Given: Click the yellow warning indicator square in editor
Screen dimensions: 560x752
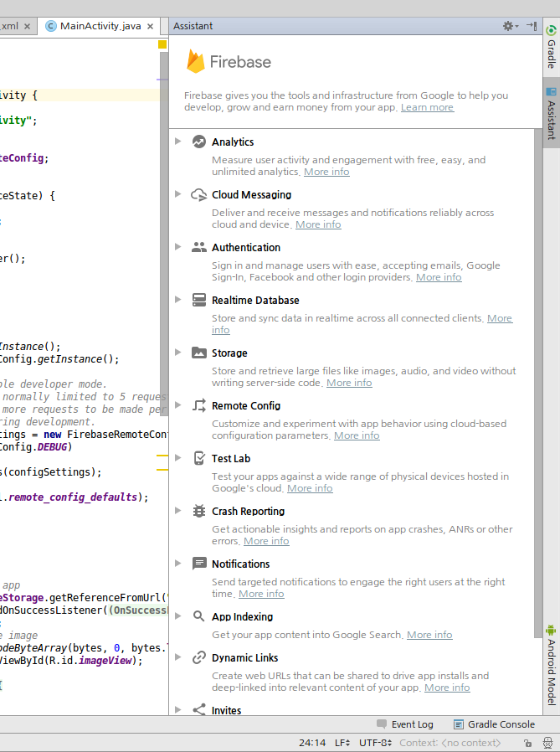Looking at the screenshot, I should pos(162,44).
